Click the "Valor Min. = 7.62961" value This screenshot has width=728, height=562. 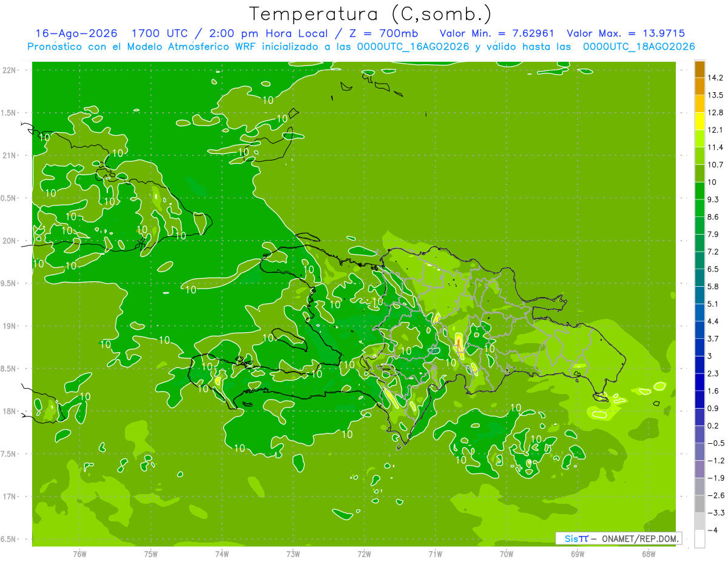(497, 33)
